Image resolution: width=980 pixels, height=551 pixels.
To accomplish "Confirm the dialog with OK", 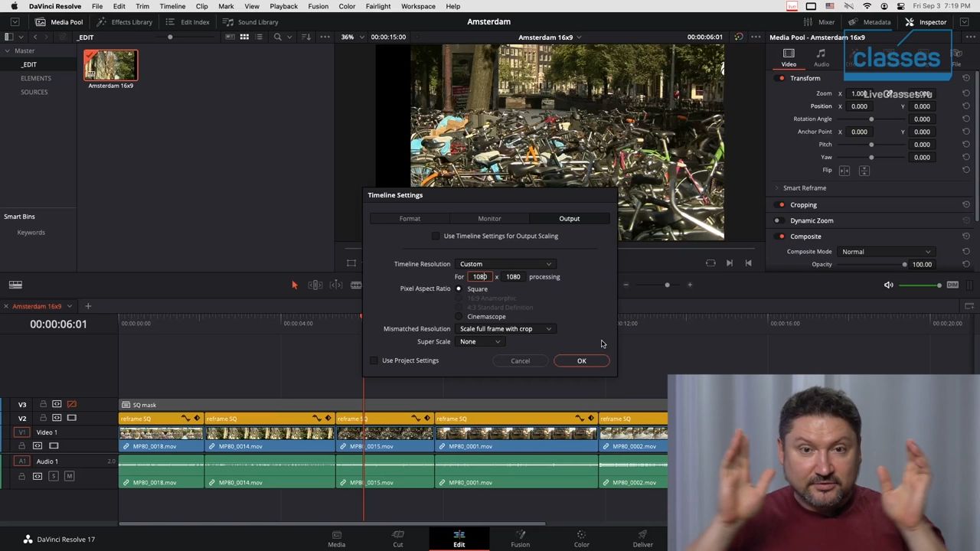I will [x=581, y=361].
